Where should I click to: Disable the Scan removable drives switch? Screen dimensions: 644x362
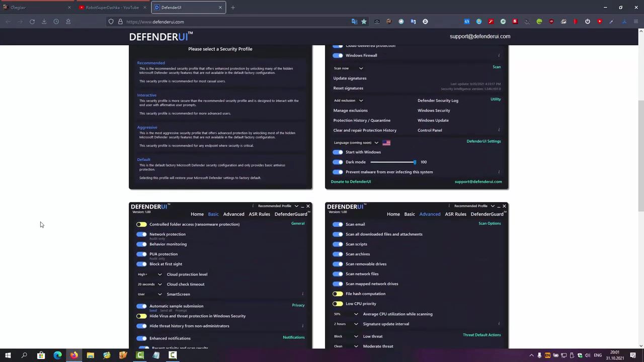338,264
